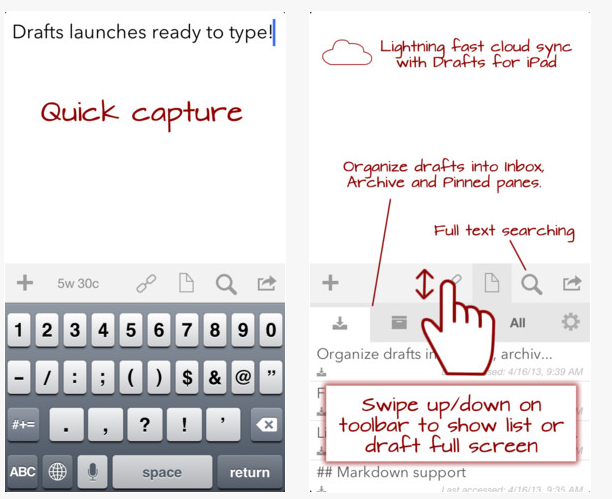Tap the globe keyboard-switch key
Image resolution: width=612 pixels, height=499 pixels.
pos(57,472)
